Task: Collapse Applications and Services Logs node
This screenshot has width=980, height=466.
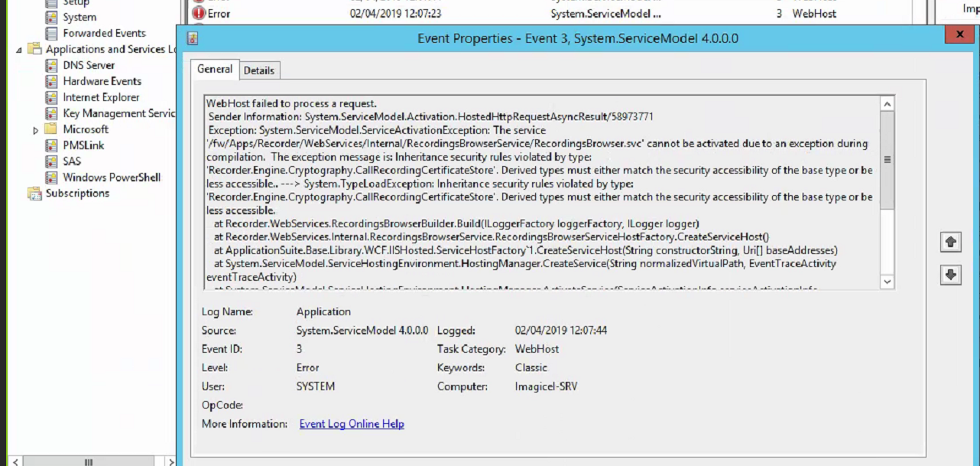Action: tap(19, 50)
